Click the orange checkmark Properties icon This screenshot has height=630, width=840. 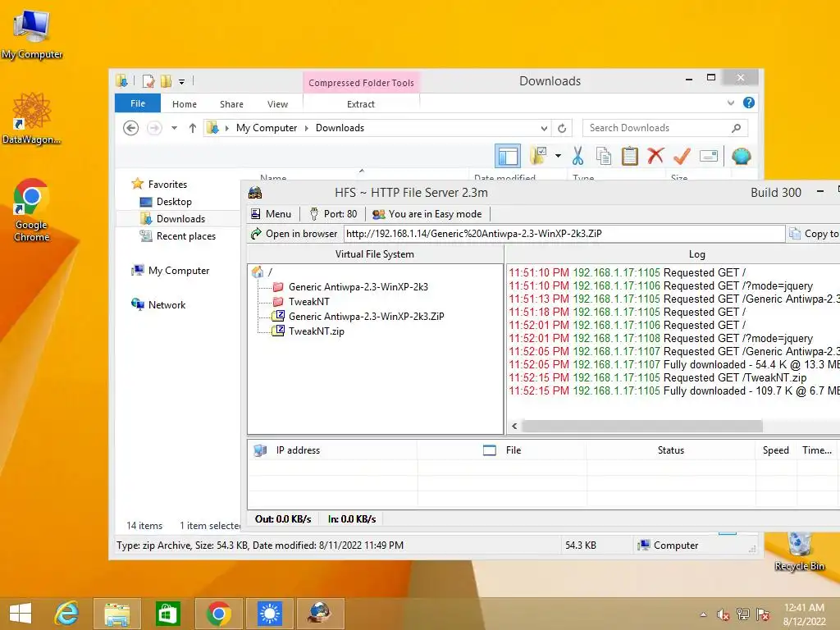pos(682,156)
